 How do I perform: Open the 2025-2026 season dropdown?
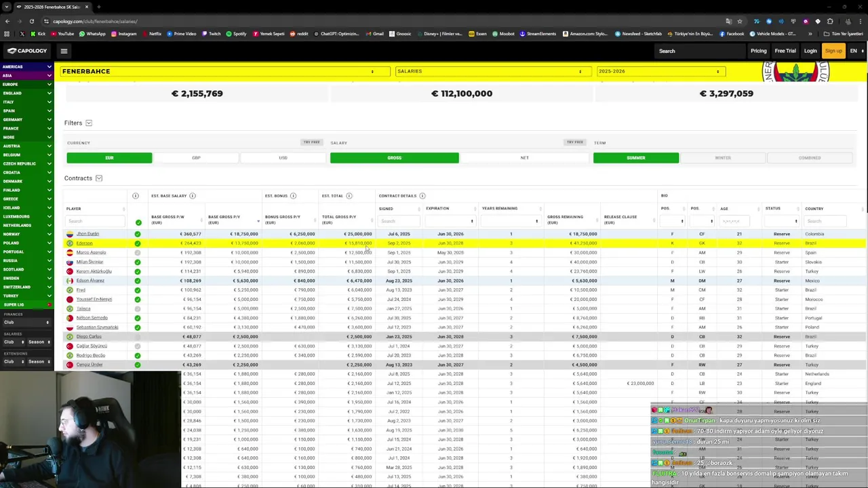click(661, 71)
